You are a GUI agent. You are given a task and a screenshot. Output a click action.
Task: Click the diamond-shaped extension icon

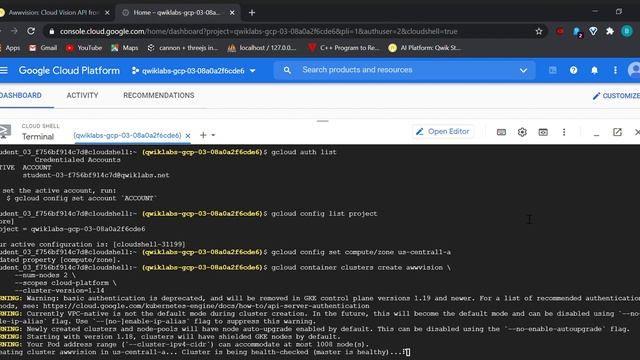coord(593,31)
